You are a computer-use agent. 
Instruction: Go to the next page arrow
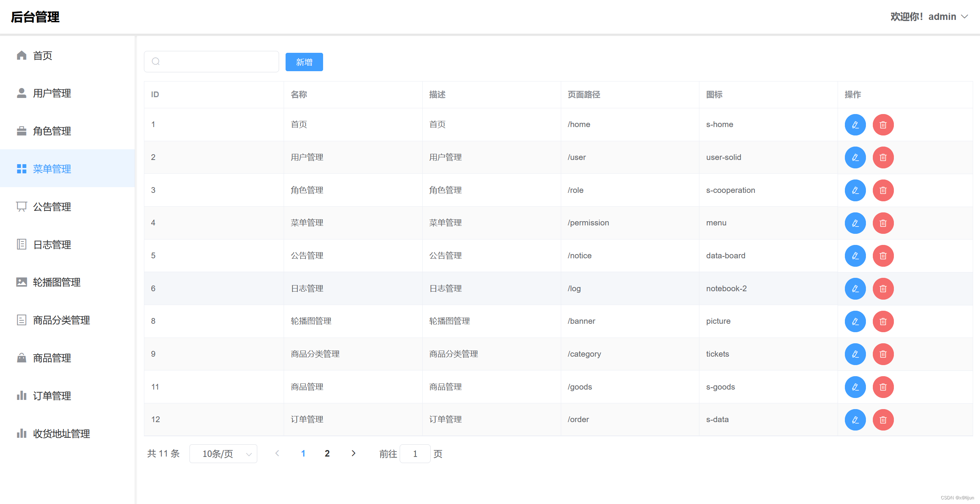coord(353,453)
